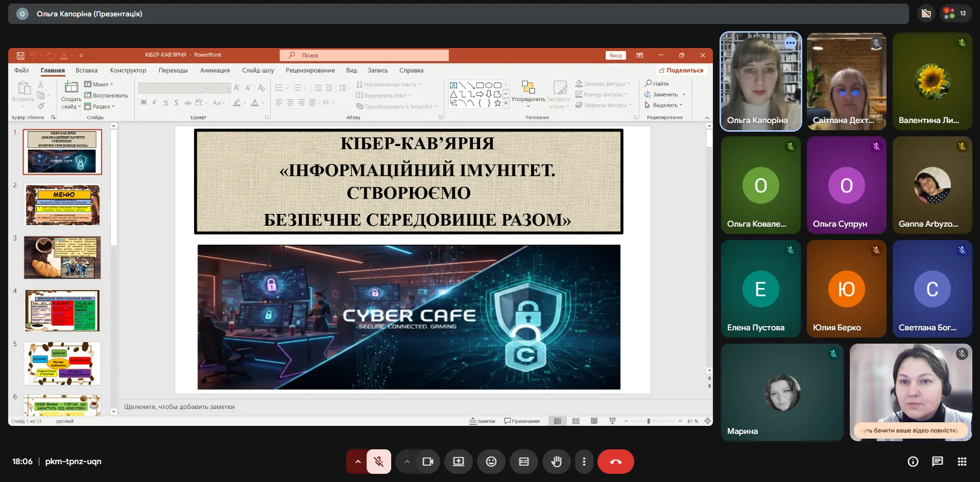
Task: Click the zoom slider handle
Action: tap(649, 421)
